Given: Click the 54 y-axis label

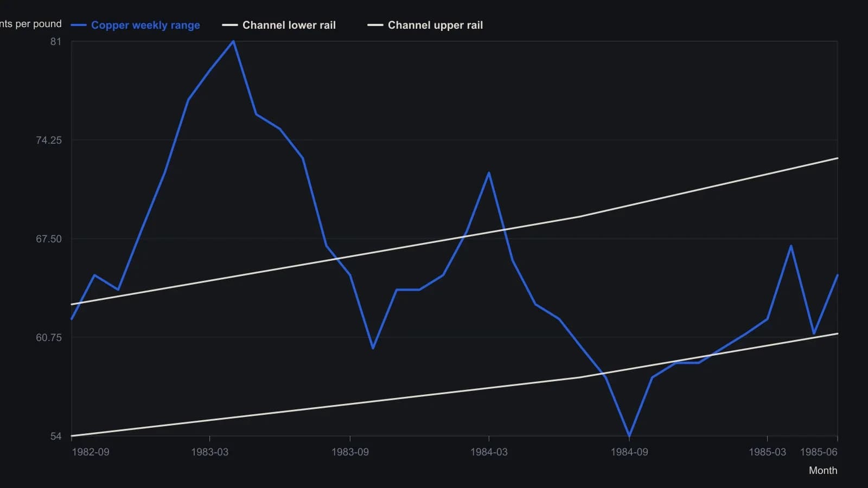Looking at the screenshot, I should [x=56, y=436].
